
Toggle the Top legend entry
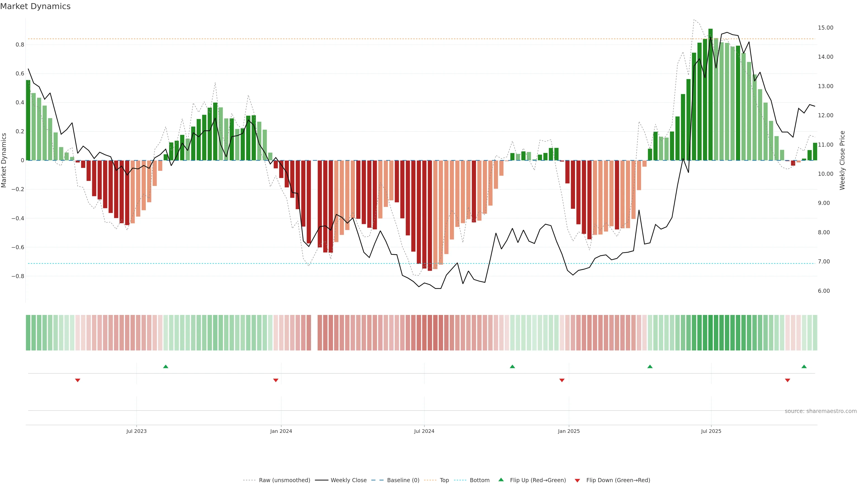click(444, 480)
